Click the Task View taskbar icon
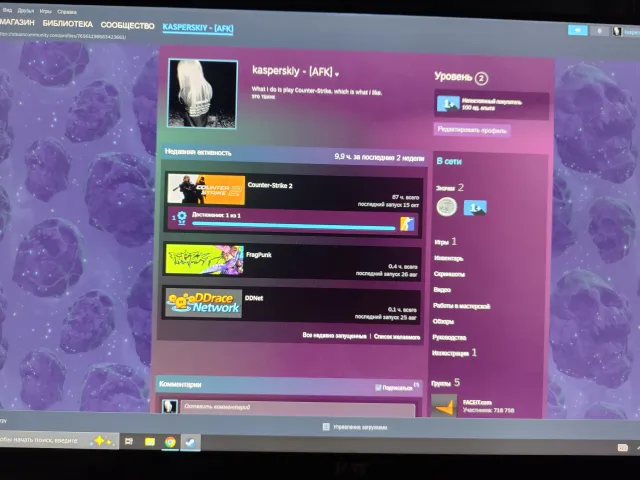Viewport: 640px width, 480px height. tap(129, 441)
